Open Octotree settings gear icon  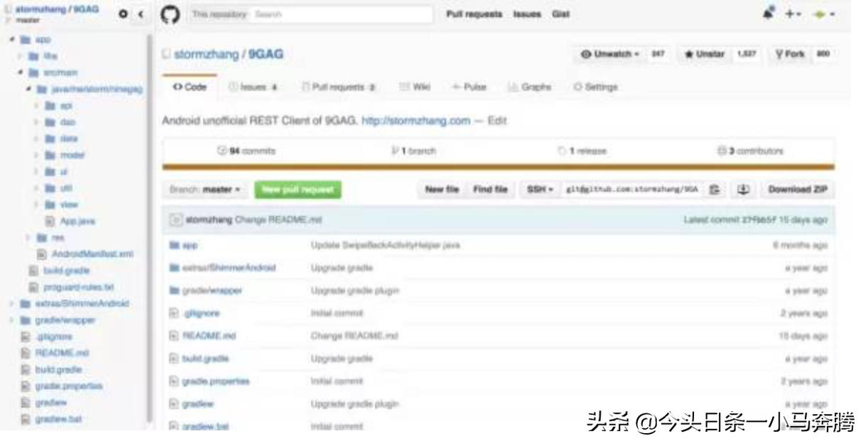click(123, 14)
